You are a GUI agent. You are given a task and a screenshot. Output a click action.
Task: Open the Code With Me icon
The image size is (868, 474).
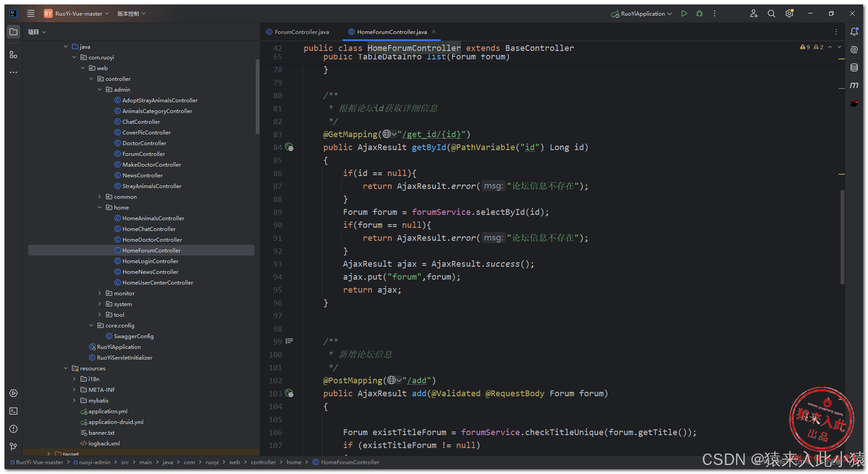[754, 13]
